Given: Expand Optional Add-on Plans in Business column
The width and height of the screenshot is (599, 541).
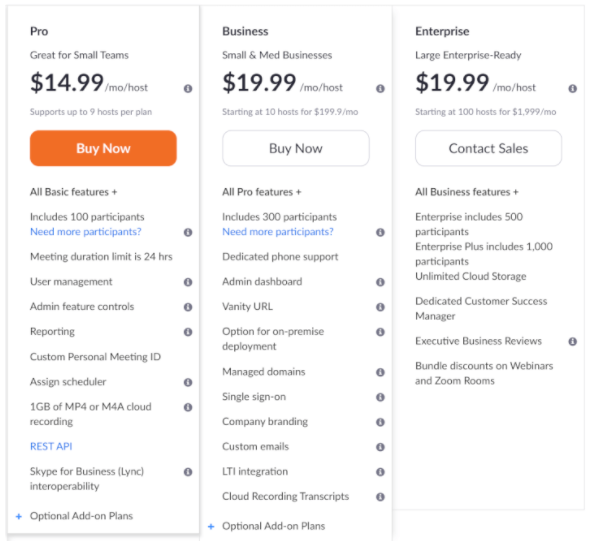Looking at the screenshot, I should tap(267, 526).
